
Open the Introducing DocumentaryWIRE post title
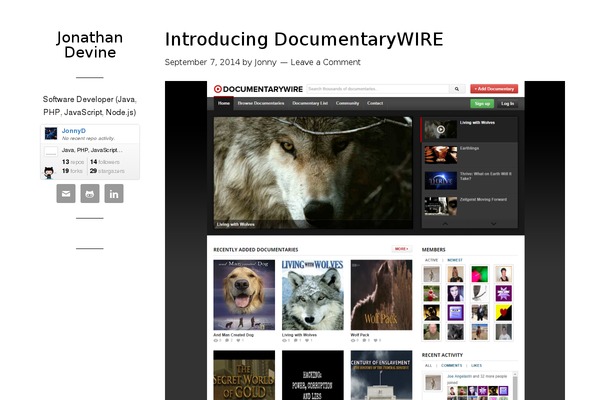tap(304, 39)
